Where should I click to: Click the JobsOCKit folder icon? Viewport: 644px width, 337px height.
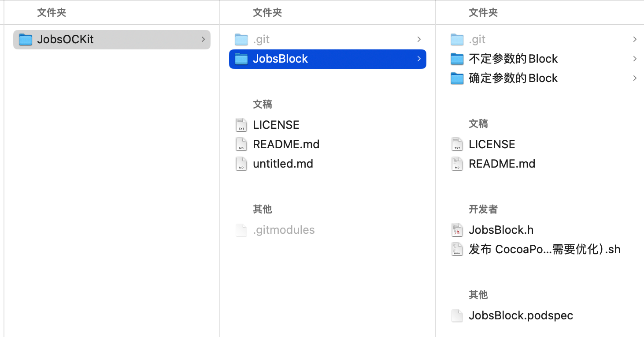coord(26,40)
